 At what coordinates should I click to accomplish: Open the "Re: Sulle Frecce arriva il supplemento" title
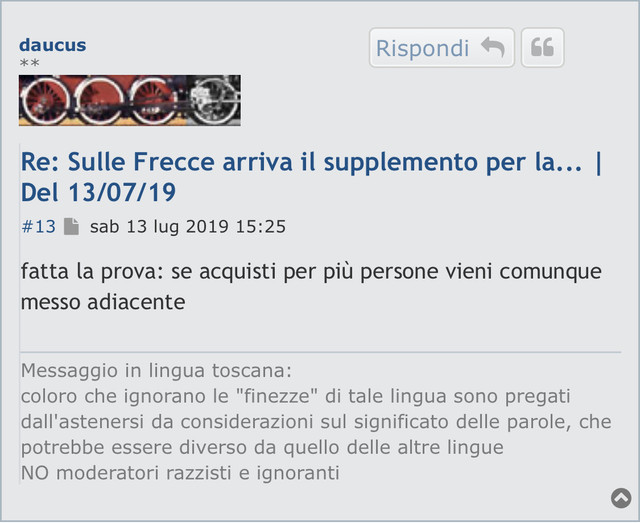(x=312, y=177)
